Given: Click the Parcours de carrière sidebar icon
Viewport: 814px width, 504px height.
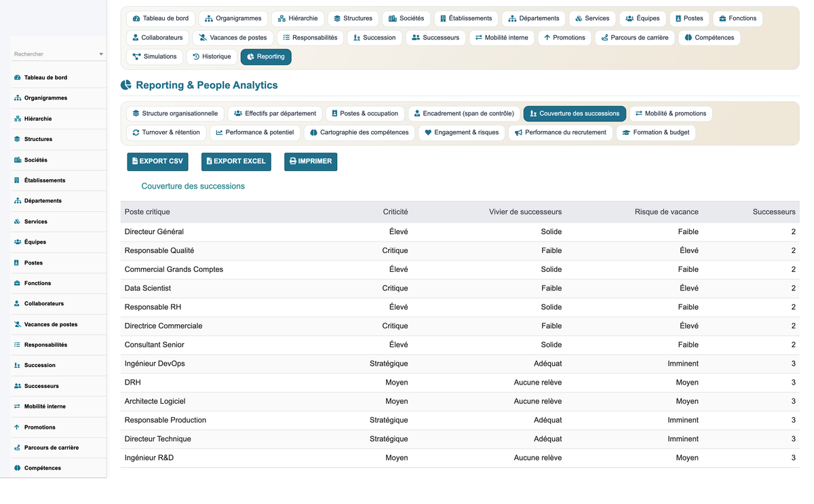Looking at the screenshot, I should coord(17,448).
